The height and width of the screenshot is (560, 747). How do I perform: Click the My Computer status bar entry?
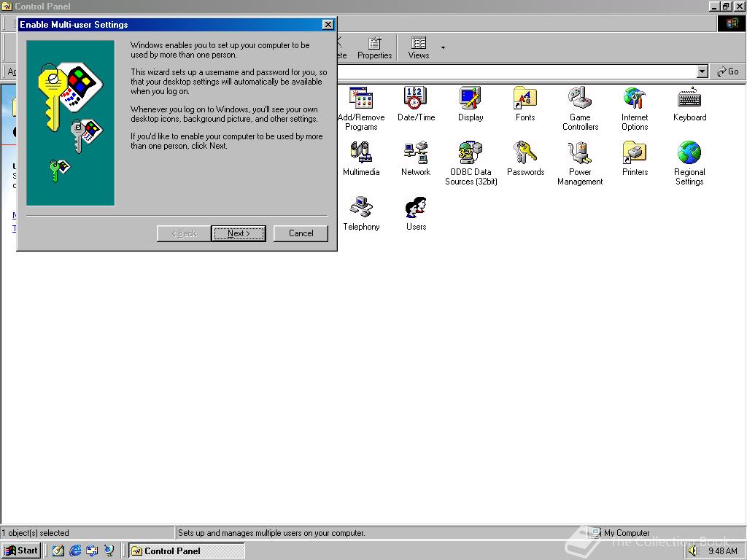coord(620,533)
